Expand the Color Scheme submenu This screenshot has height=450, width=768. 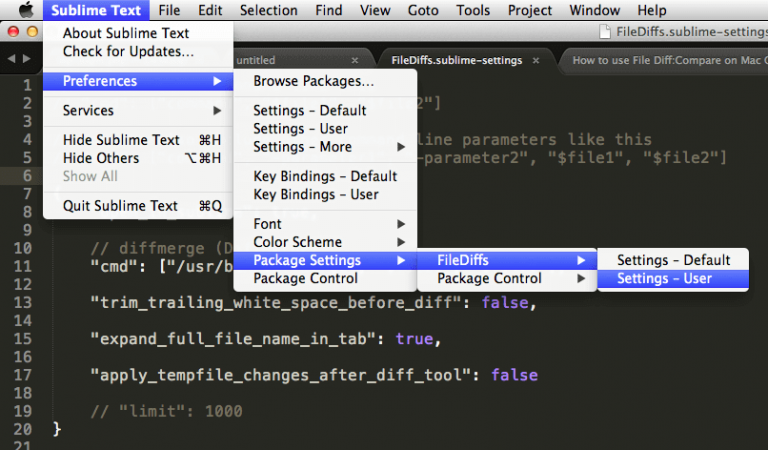coord(297,242)
